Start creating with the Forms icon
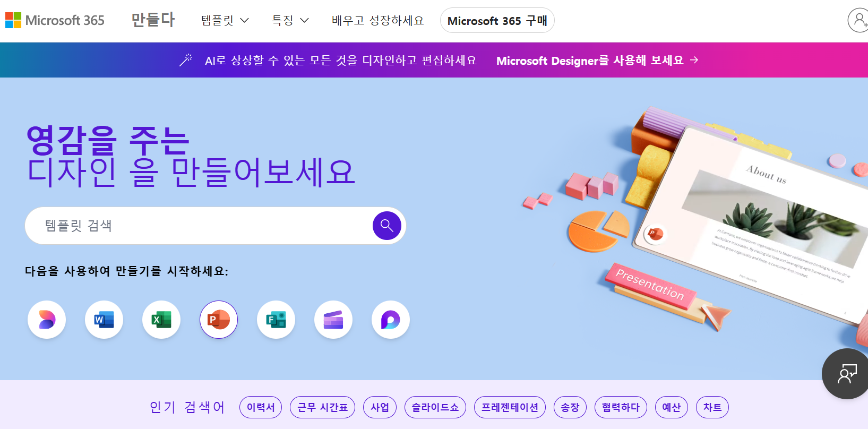Viewport: 868px width, 429px height. click(x=276, y=320)
